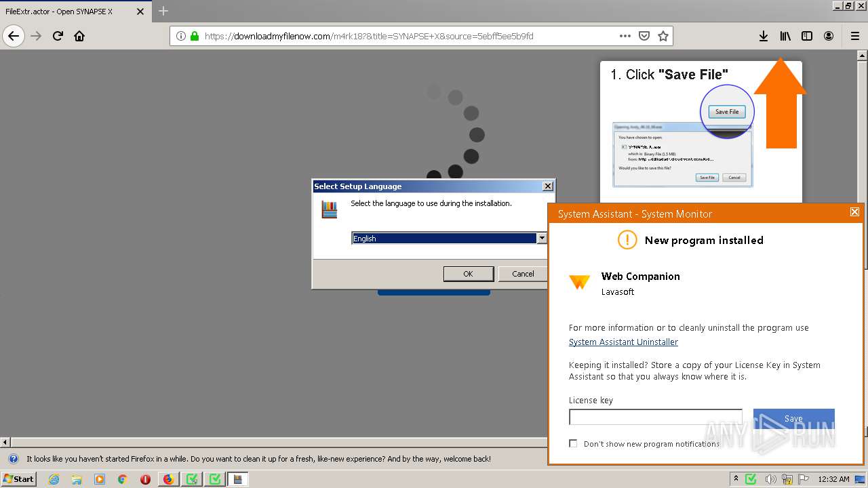The height and width of the screenshot is (488, 868).
Task: Check Don't show new program notifications
Action: coord(573,443)
